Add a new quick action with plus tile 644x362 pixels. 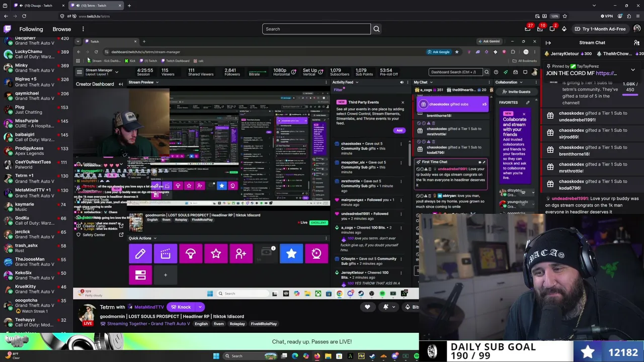coord(166,275)
